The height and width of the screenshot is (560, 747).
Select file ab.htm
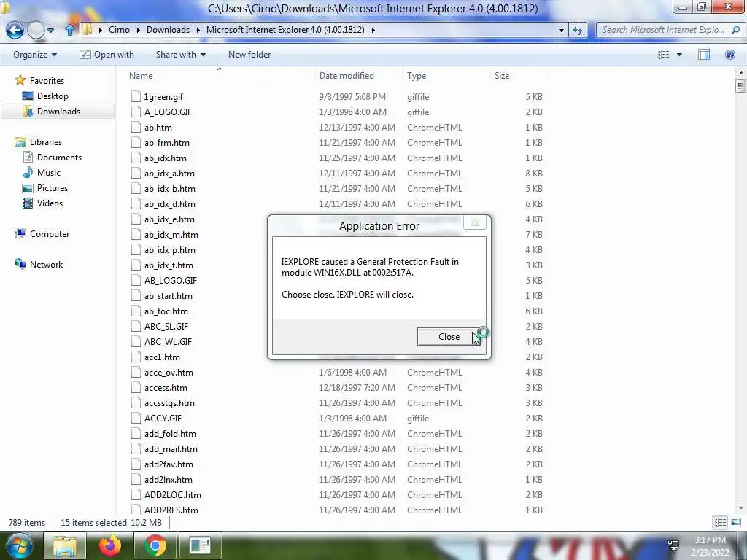point(158,128)
